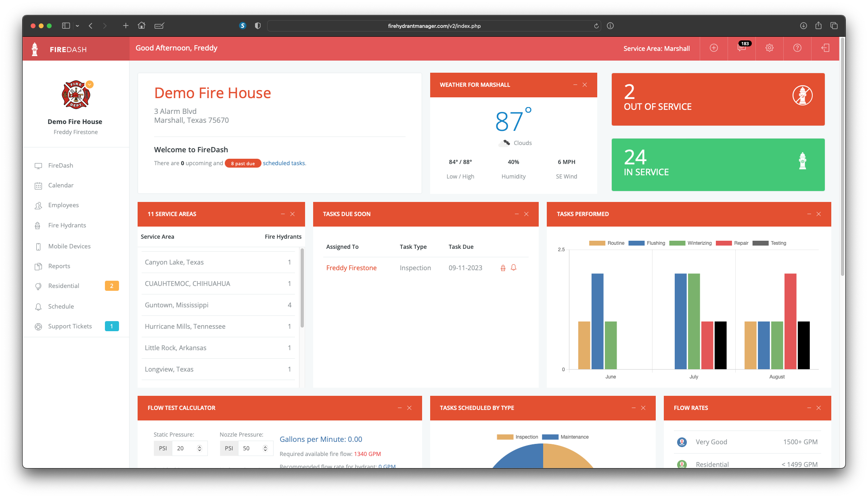Screen dimensions: 868x498
Task: Open the Safari sidebar dropdown chevron
Action: point(77,25)
